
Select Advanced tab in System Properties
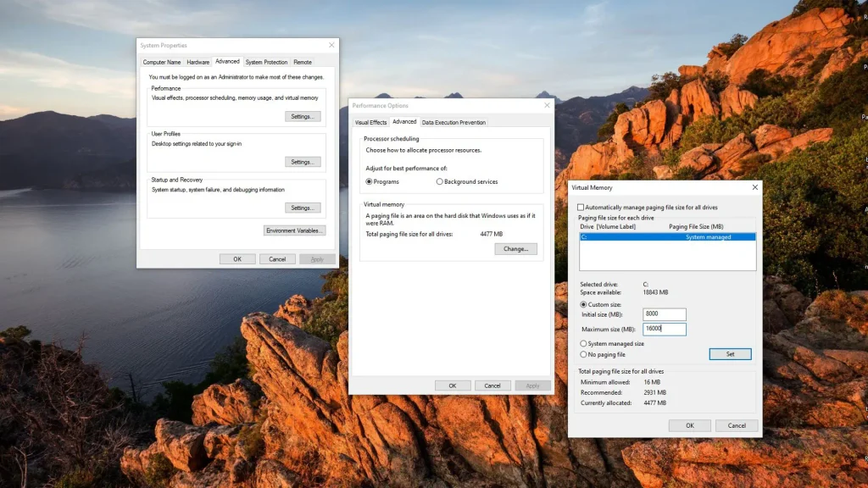[227, 61]
